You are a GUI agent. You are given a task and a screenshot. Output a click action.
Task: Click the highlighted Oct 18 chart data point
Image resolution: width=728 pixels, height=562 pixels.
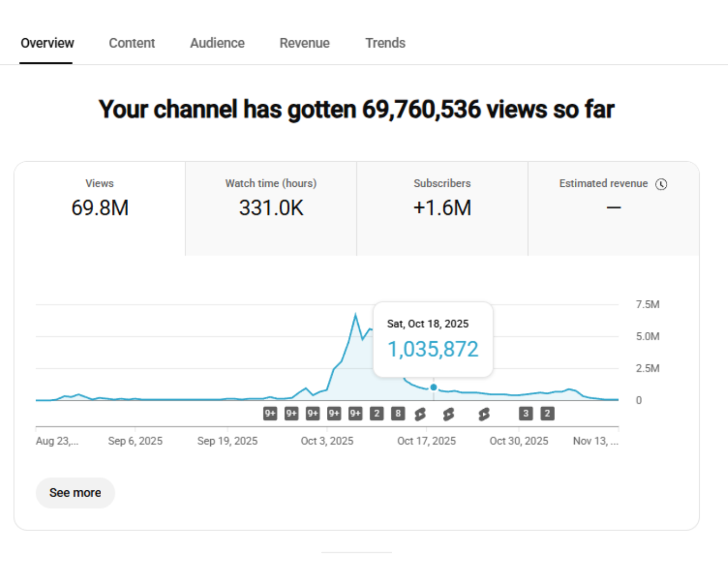(x=434, y=387)
